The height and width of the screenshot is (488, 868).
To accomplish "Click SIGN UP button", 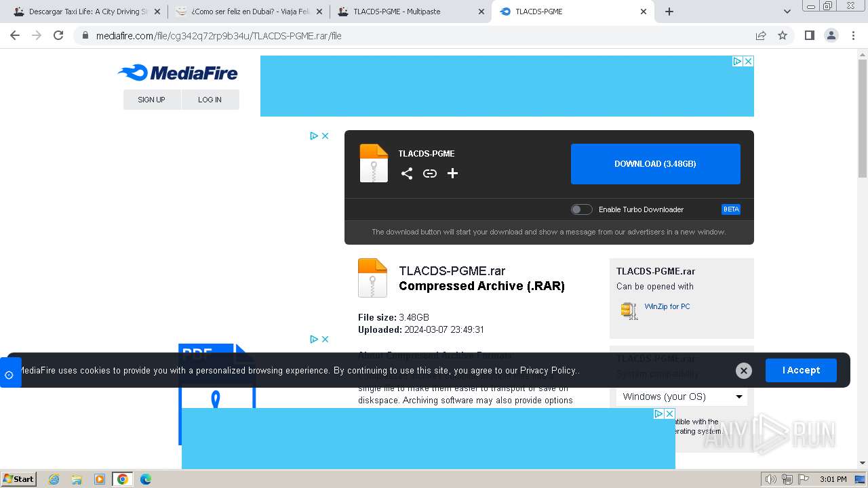I will (152, 100).
